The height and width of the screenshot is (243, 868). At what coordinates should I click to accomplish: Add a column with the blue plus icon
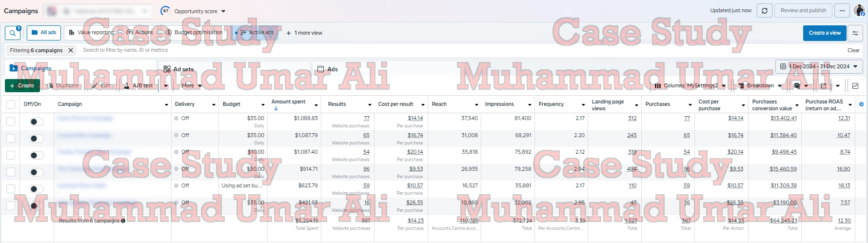pos(861,104)
